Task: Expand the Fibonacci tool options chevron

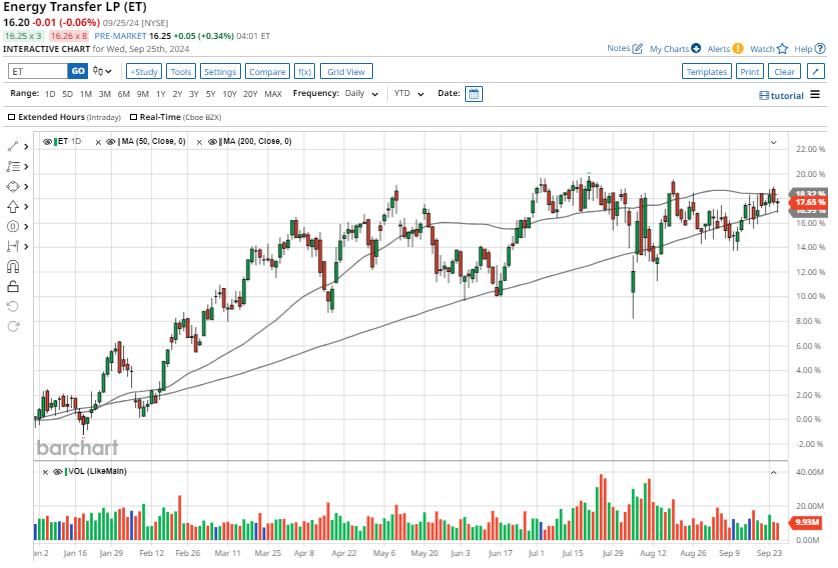Action: (26, 167)
